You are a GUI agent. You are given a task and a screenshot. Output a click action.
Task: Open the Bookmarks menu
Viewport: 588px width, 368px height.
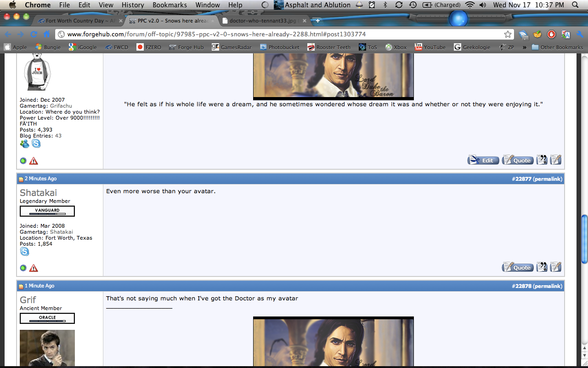pos(170,5)
